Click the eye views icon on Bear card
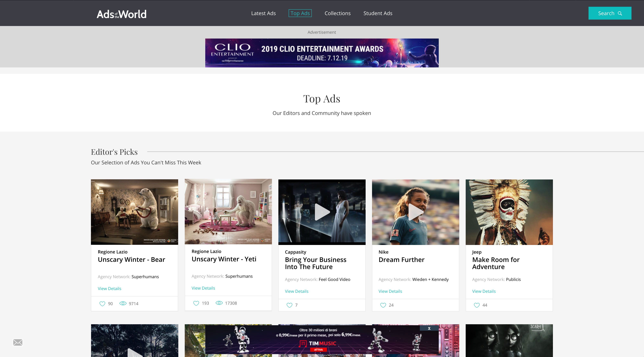The image size is (644, 357). 123,303
